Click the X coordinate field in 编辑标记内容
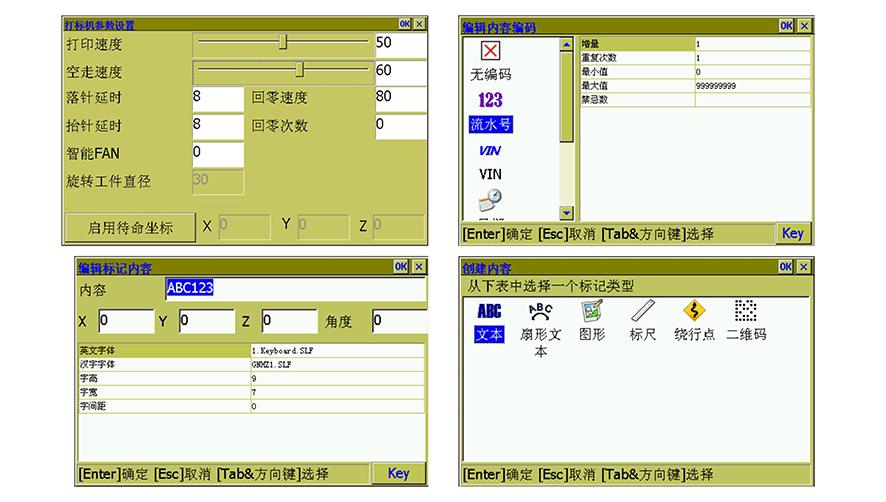 (127, 321)
